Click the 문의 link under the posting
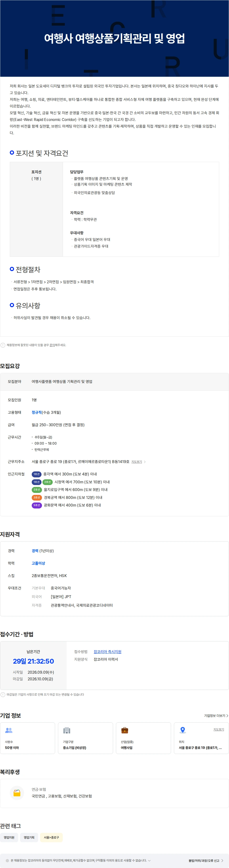This screenshot has height=868, width=229. (52, 345)
